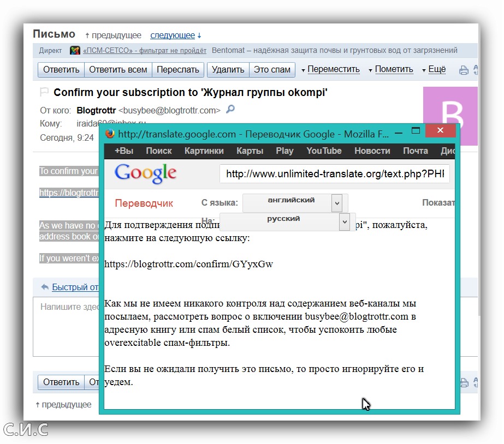
Task: Click Показать on translate bar
Action: 438,202
